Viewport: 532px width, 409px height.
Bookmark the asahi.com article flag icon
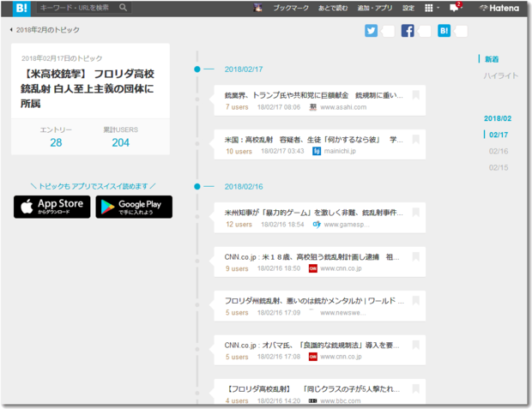(x=416, y=95)
